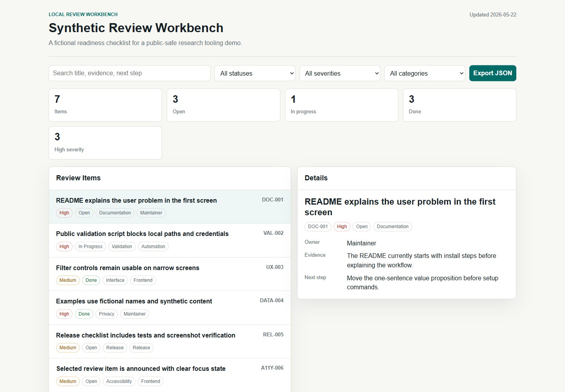This screenshot has width=565, height=392.
Task: Select the README explains the user problem row
Action: 170,207
